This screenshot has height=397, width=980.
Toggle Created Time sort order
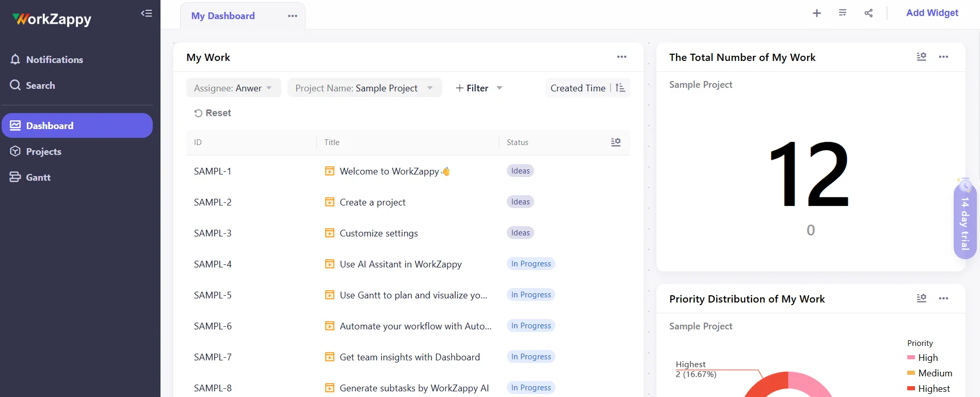pyautogui.click(x=620, y=88)
